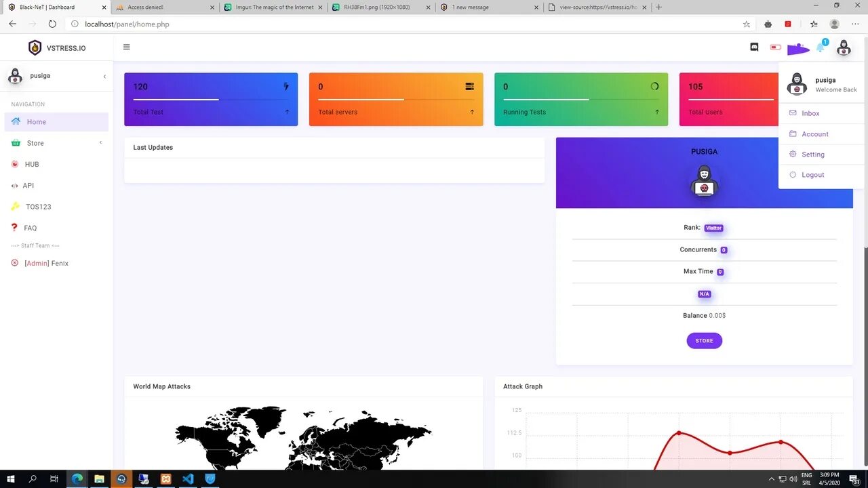Screen dimensions: 868x488
Task: Click the server icon on Total servers card
Action: click(x=470, y=87)
